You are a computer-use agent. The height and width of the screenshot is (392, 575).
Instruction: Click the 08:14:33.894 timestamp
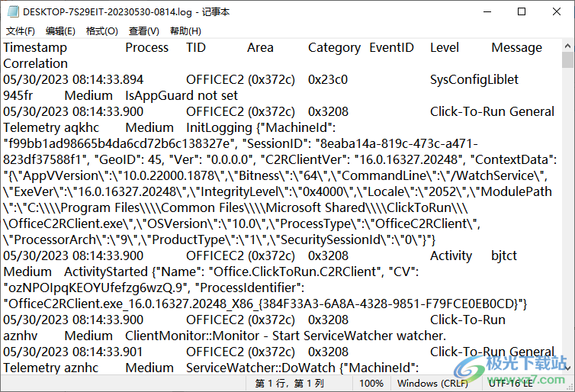point(108,79)
